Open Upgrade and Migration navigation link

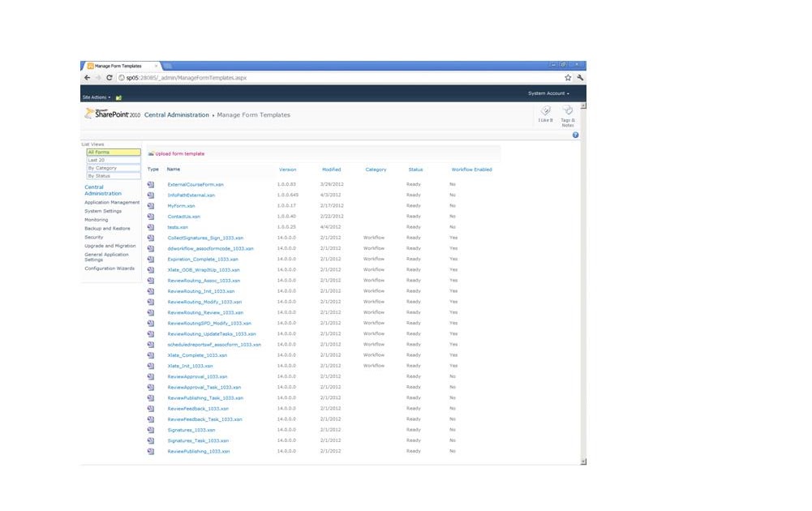110,246
